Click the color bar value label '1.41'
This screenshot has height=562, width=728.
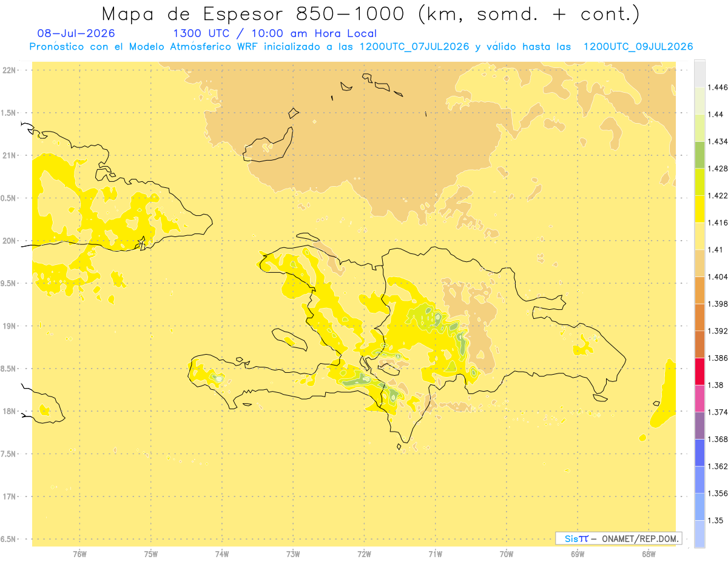(x=715, y=250)
